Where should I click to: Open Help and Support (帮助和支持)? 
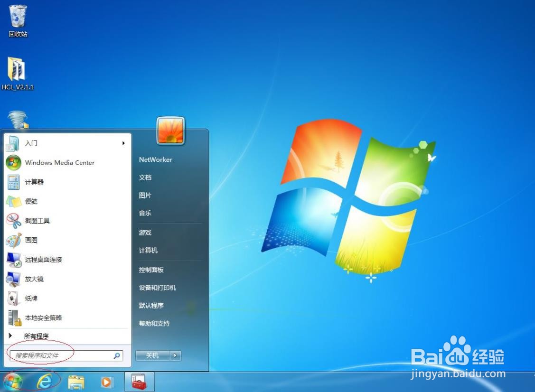[154, 324]
